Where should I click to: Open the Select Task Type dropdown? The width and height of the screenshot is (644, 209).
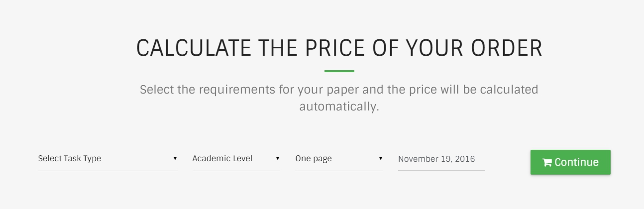tap(108, 159)
